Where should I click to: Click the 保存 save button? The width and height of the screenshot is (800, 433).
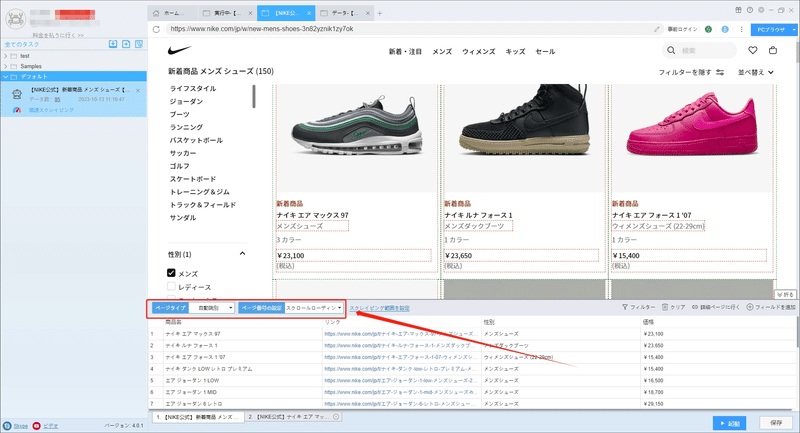(x=776, y=423)
